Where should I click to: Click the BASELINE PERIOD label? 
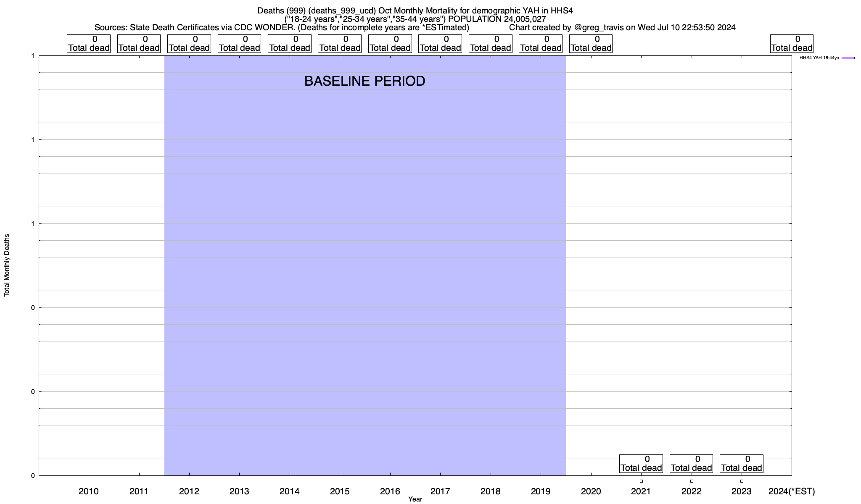364,81
